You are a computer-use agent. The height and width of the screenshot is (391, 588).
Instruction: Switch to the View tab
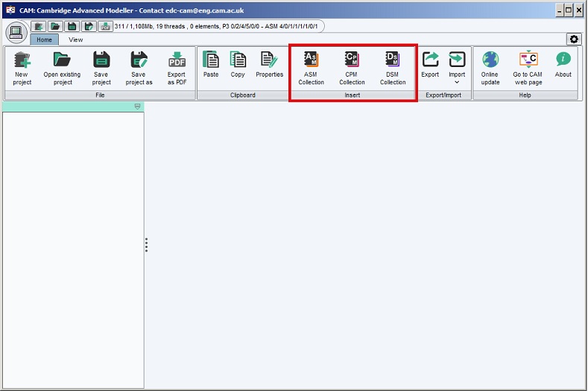76,39
